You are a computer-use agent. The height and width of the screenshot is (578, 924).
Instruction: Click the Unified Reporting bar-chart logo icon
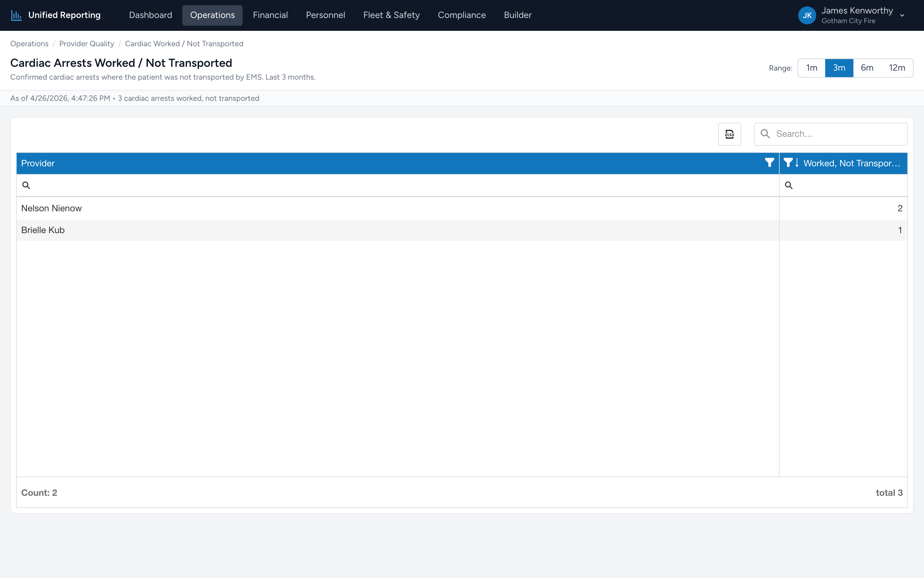pos(16,15)
